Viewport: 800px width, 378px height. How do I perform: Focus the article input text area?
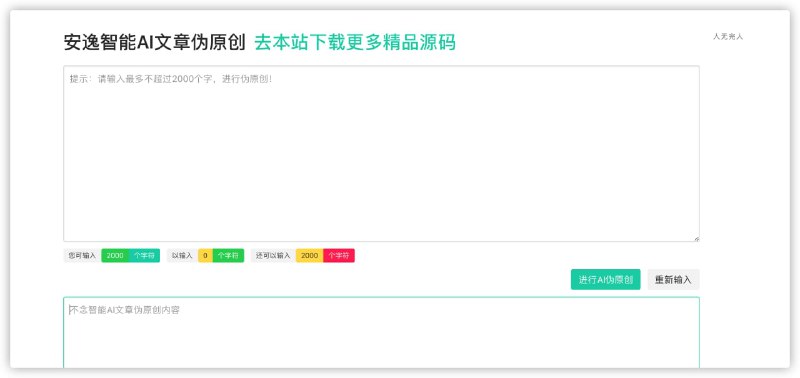coord(381,154)
